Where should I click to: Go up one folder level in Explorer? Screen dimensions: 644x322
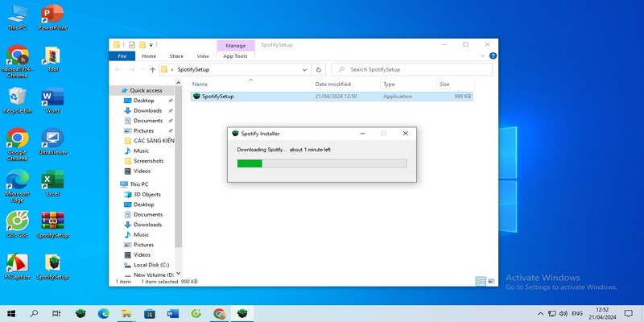coord(152,70)
